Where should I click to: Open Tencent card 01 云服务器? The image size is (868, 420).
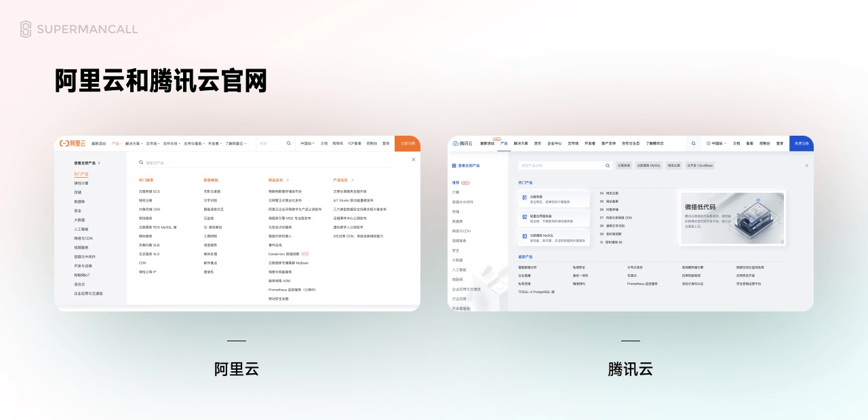click(x=553, y=199)
